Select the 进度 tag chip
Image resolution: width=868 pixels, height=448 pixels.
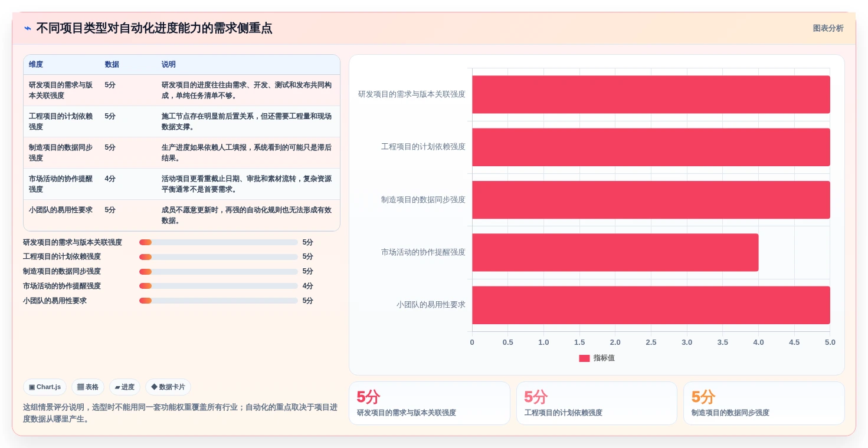[x=125, y=387]
